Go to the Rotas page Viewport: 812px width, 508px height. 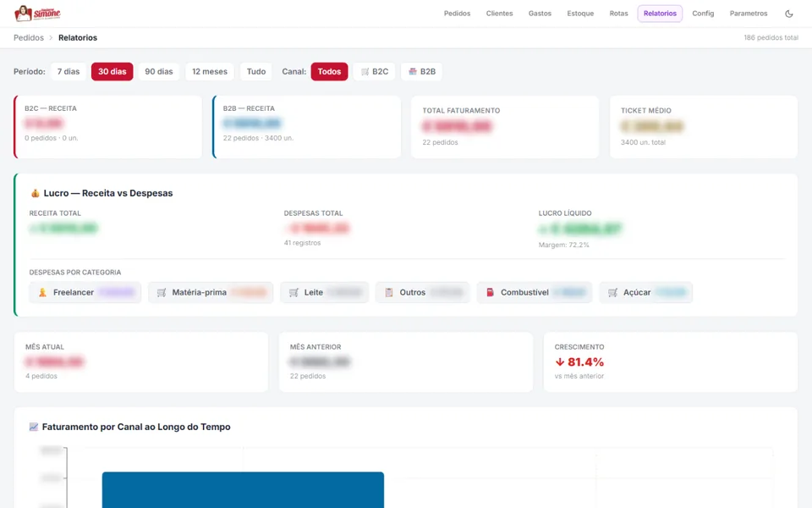[619, 14]
